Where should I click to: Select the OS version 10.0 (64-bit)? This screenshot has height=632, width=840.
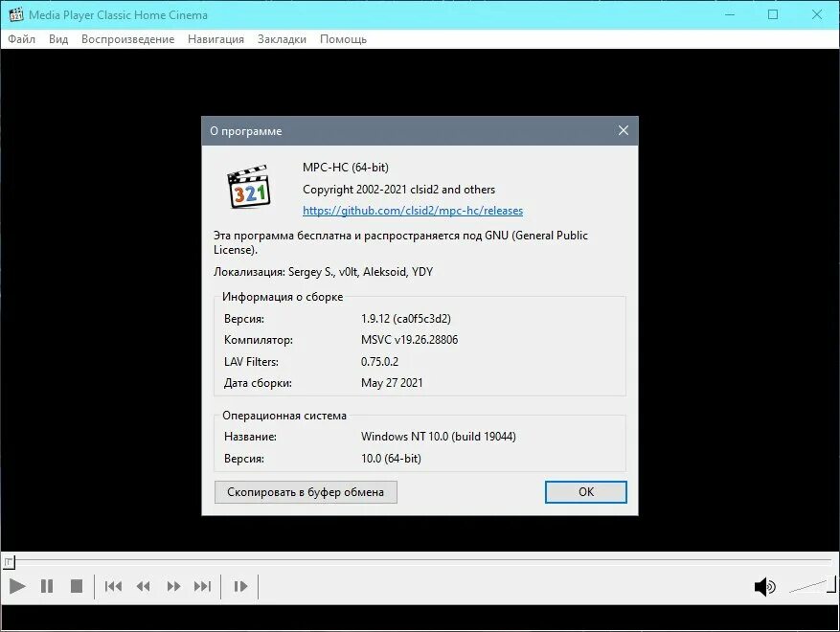point(391,459)
